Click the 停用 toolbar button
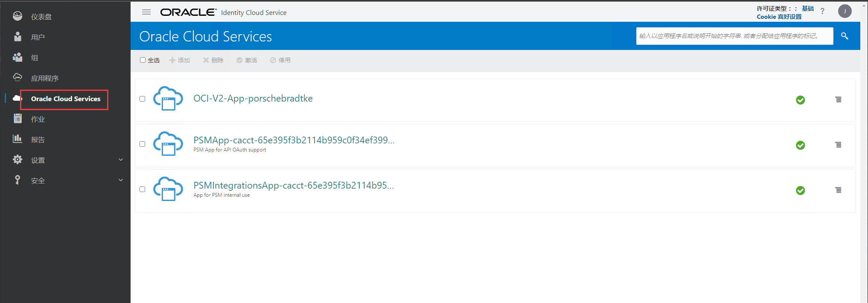 tap(280, 60)
